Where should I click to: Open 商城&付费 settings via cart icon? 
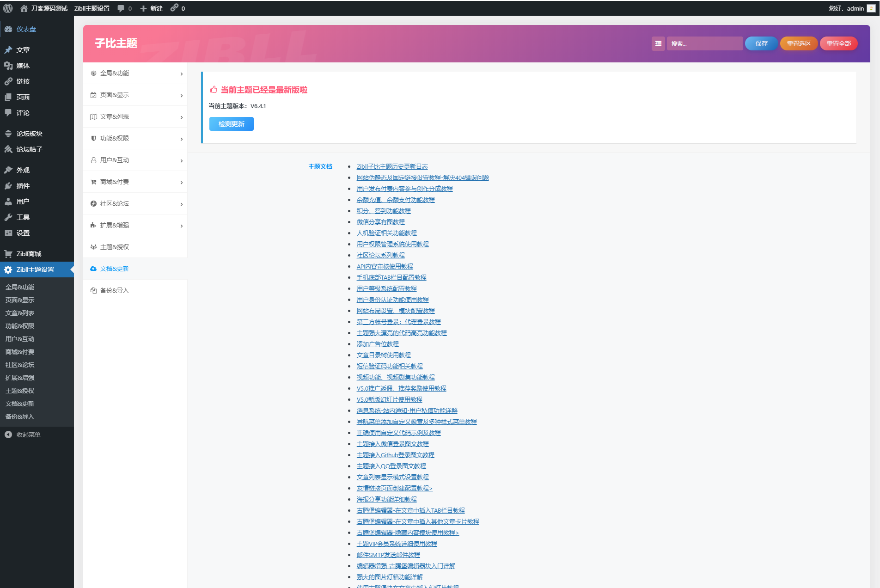[93, 182]
